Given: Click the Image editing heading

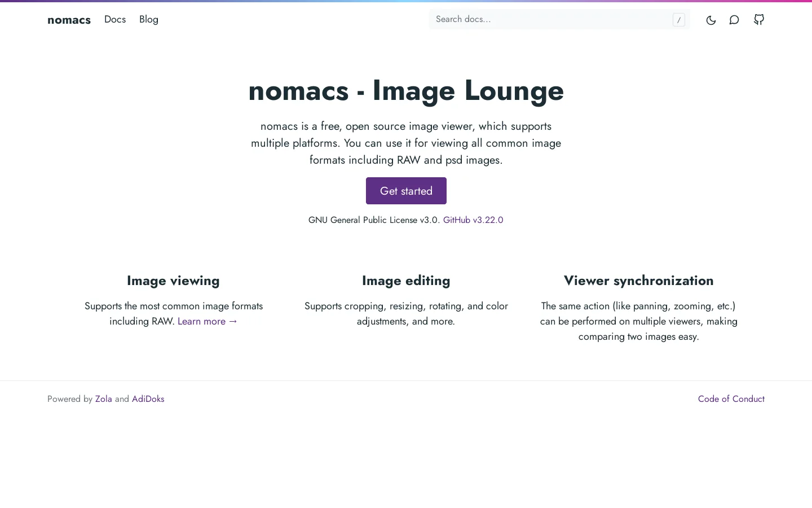Looking at the screenshot, I should 406,281.
